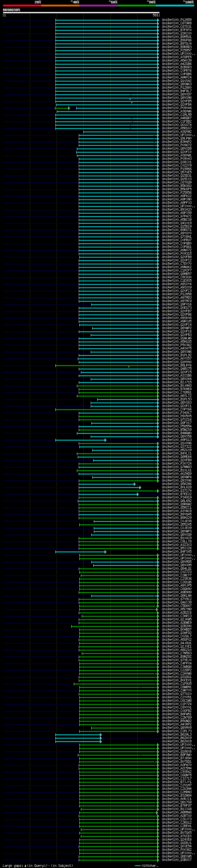Image resolution: width=197 pixels, height=868 pixels.
Task: Click hit label UniRef100_P25857
Action: [x=177, y=50]
